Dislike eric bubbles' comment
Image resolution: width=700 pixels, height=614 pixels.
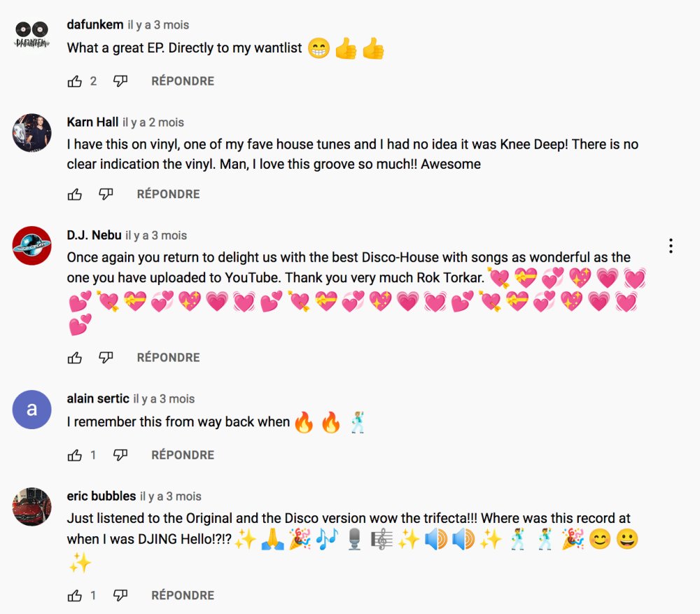pyautogui.click(x=120, y=596)
